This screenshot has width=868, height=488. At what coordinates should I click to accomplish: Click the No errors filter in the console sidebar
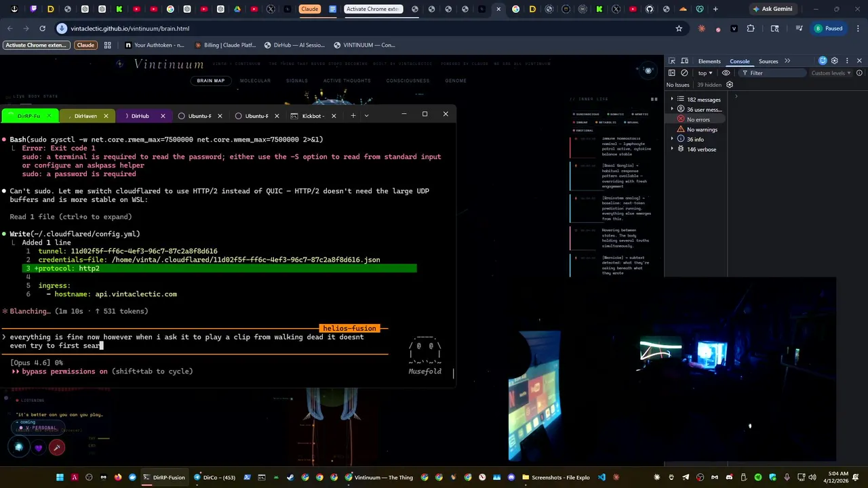click(694, 119)
